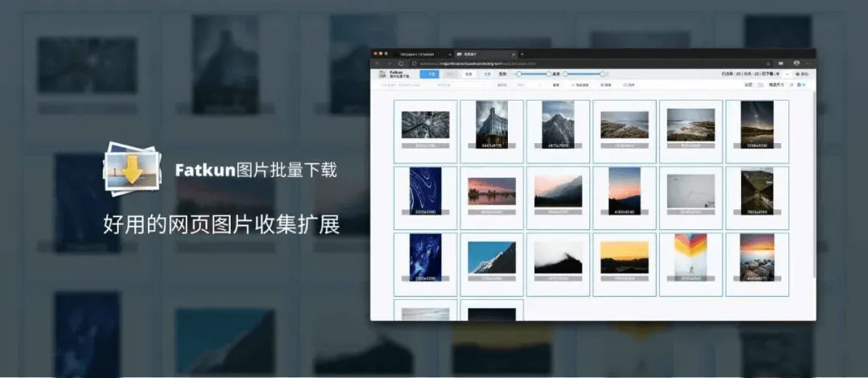Screen dimensions: 868x378
Task: Open a new browser tab with plus icon
Action: tap(522, 54)
